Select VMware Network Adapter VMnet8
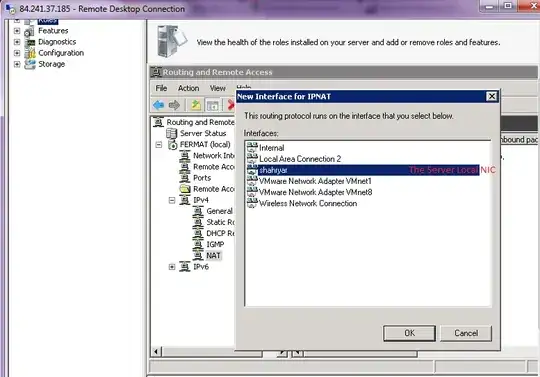This screenshot has height=377, width=540. (315, 192)
